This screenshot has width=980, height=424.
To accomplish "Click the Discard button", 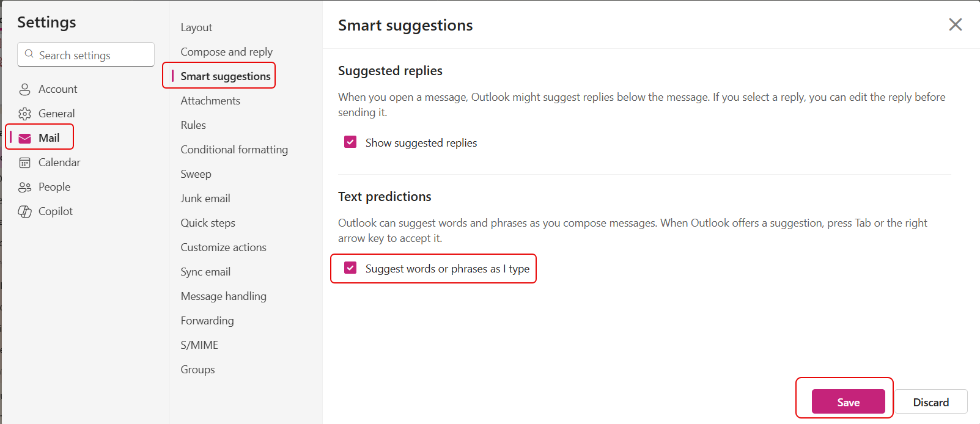I will tap(930, 402).
